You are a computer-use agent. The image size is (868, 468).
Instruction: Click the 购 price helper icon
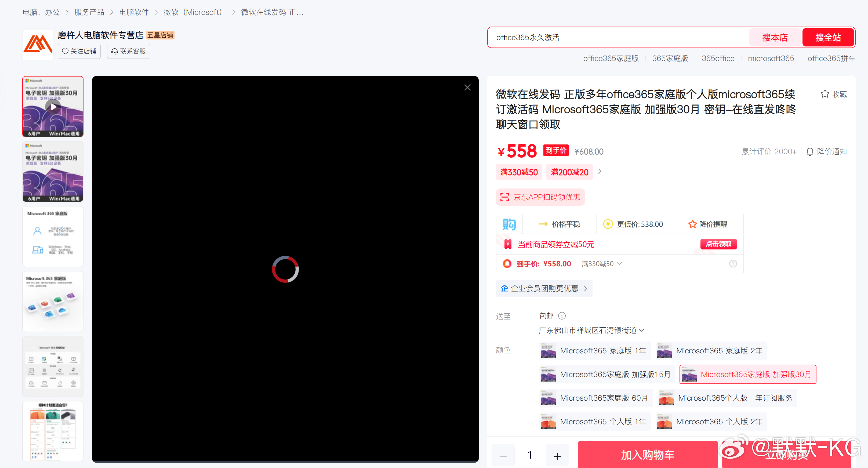tap(509, 224)
